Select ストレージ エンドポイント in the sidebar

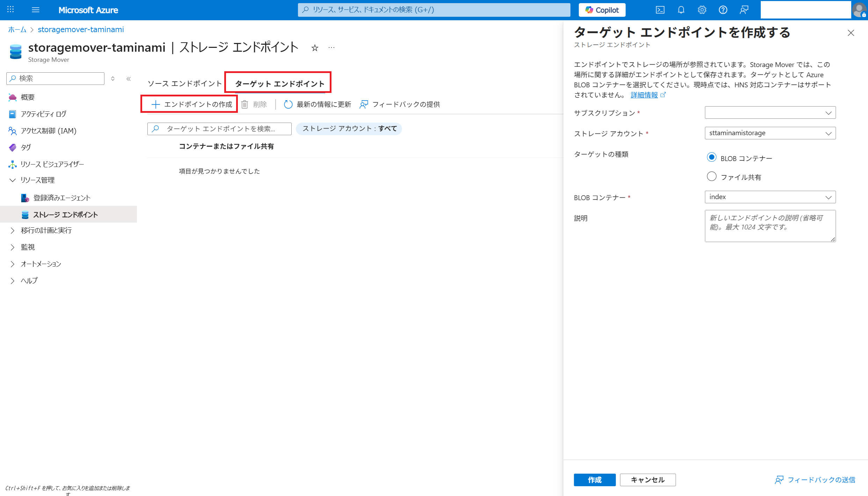pyautogui.click(x=68, y=214)
